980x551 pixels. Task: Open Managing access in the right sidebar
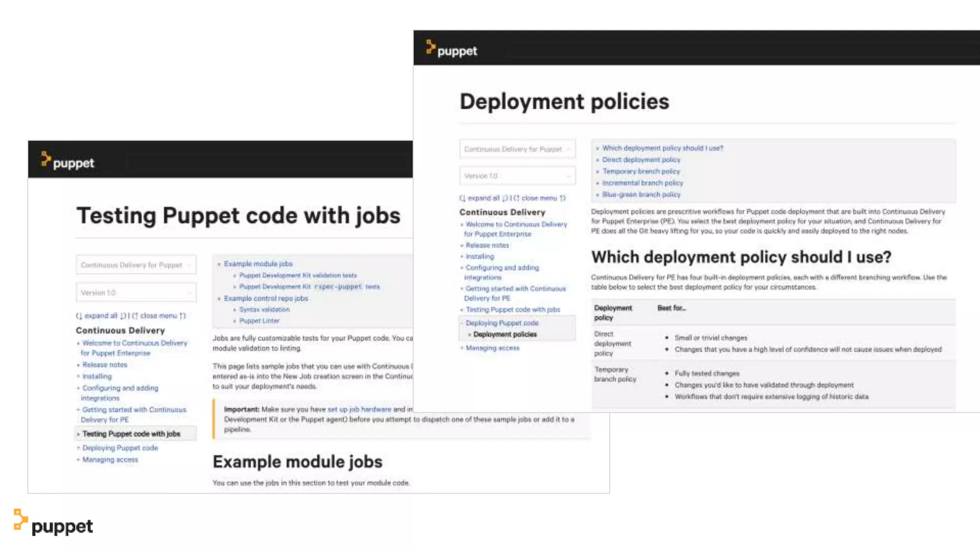492,348
